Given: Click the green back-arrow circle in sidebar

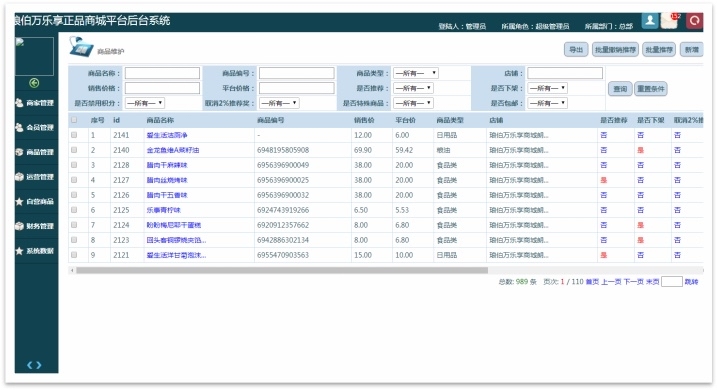Looking at the screenshot, I should click(x=34, y=83).
